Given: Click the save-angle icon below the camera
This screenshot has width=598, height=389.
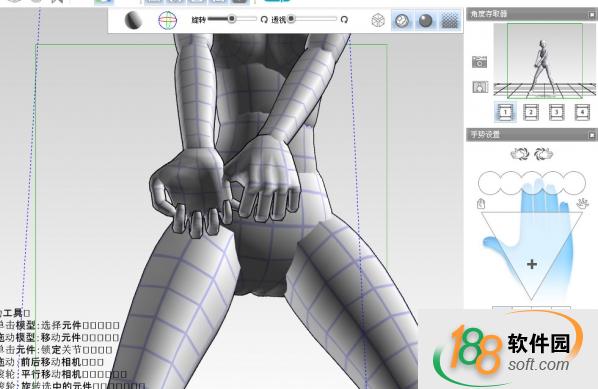Looking at the screenshot, I should coord(480,87).
